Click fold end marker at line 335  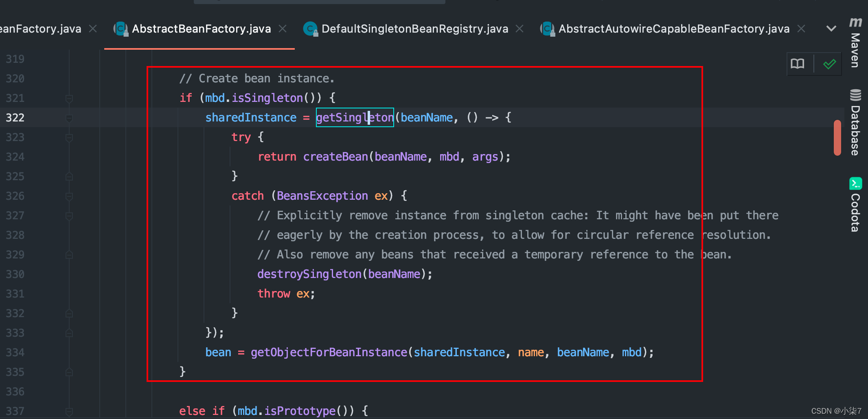(x=69, y=372)
